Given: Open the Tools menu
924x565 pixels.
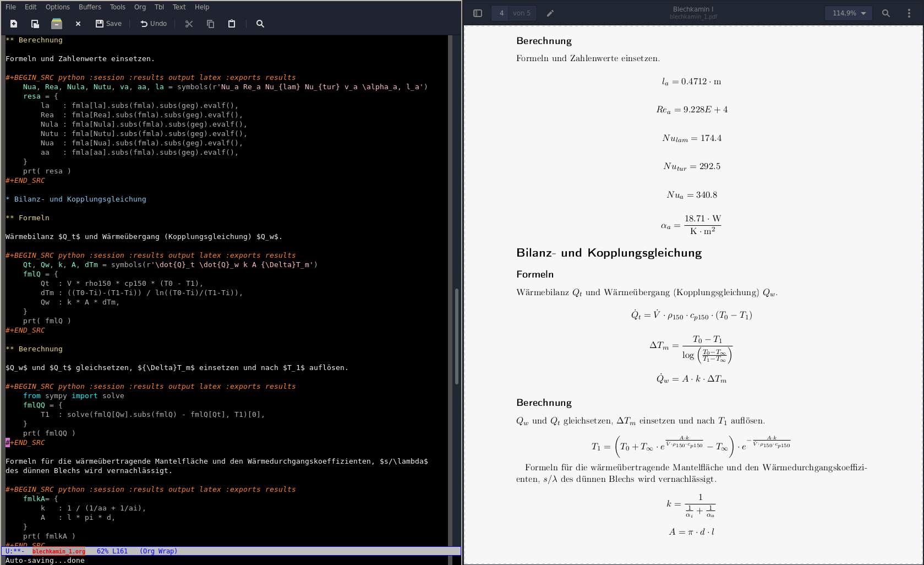Looking at the screenshot, I should pyautogui.click(x=118, y=7).
